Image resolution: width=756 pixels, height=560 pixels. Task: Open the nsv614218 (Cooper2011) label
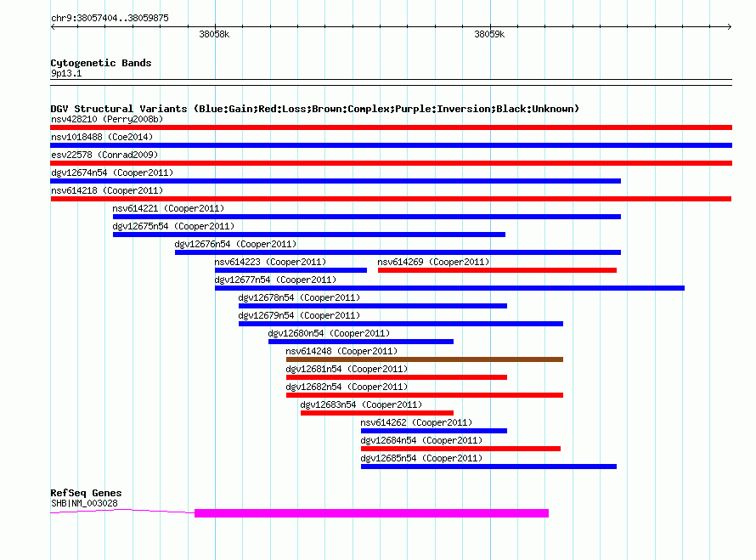pos(107,190)
